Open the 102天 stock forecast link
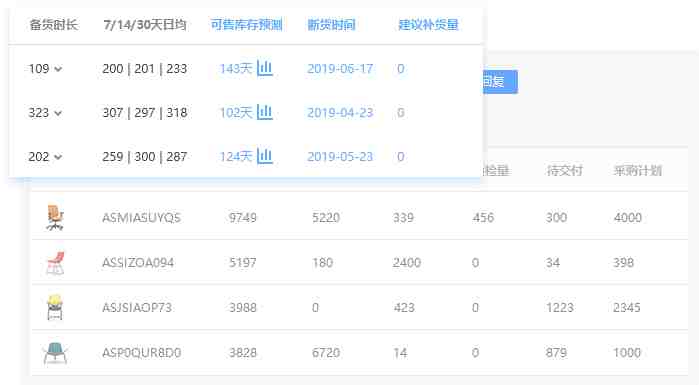 236,112
